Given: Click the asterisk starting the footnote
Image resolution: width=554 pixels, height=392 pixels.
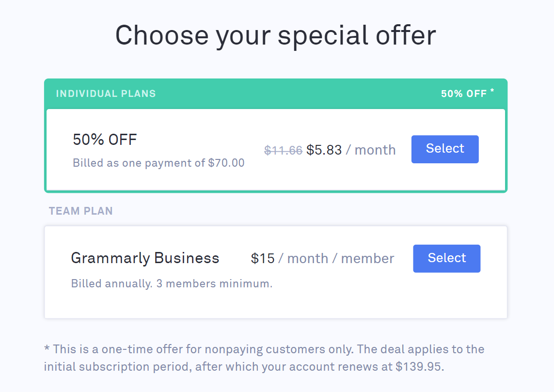Looking at the screenshot, I should (47, 349).
